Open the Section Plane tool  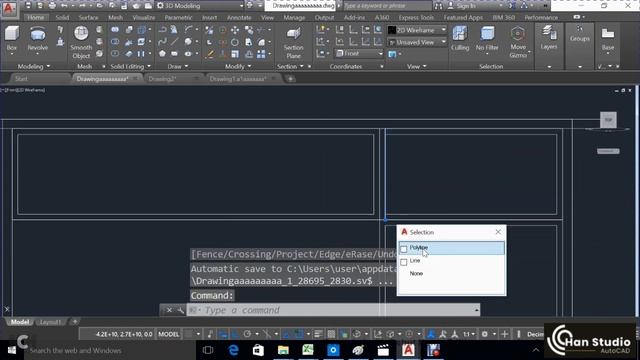click(293, 43)
